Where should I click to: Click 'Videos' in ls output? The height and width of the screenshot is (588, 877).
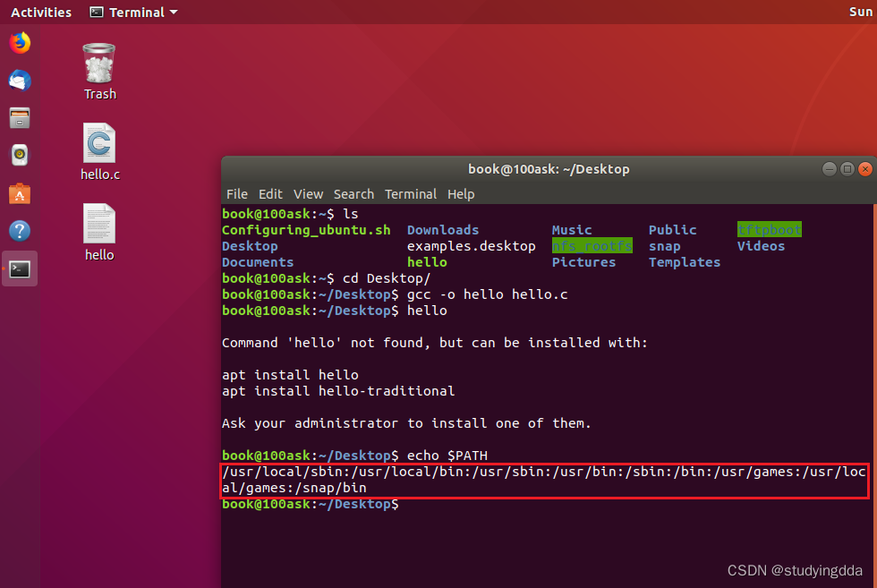pos(761,246)
